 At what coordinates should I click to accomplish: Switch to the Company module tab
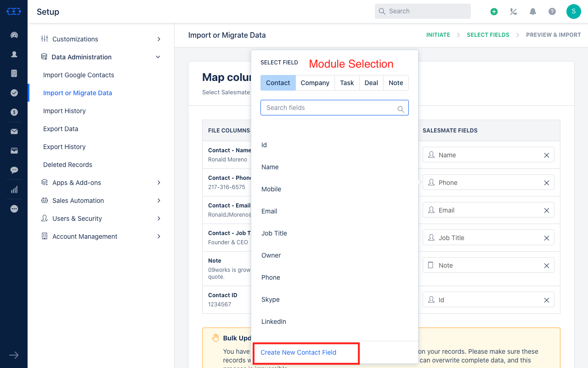pyautogui.click(x=315, y=83)
